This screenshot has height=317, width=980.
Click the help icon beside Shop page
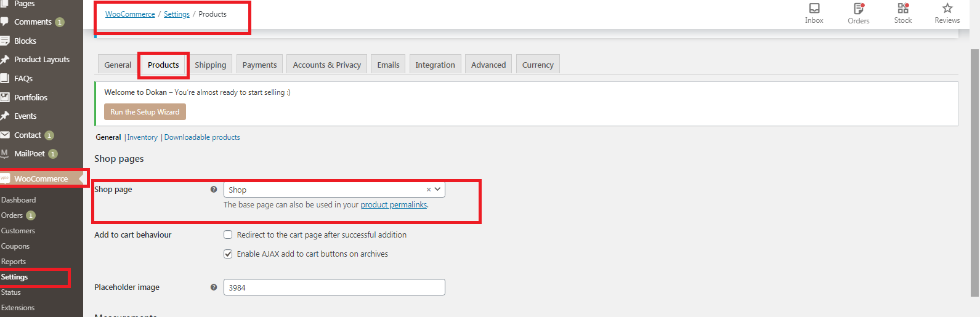pos(214,190)
